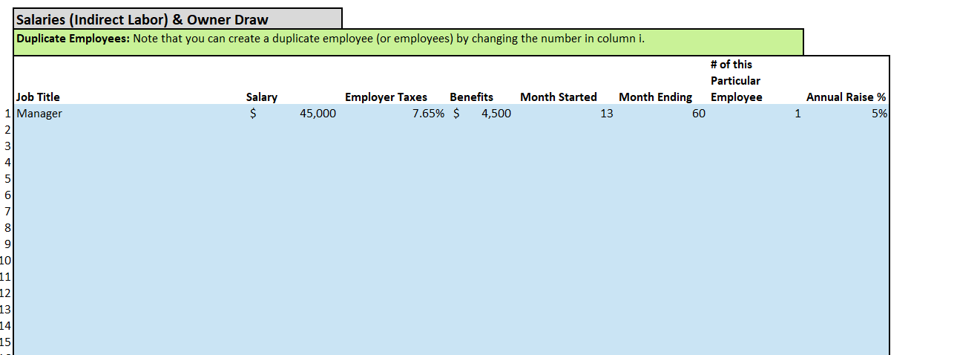This screenshot has height=355, width=980.
Task: Select the Month Ending header
Action: 656,97
